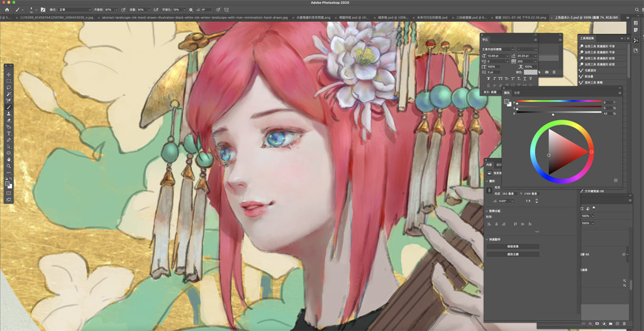Flip horizontal icon in properties panel
644x331 pixels.
coord(528,201)
